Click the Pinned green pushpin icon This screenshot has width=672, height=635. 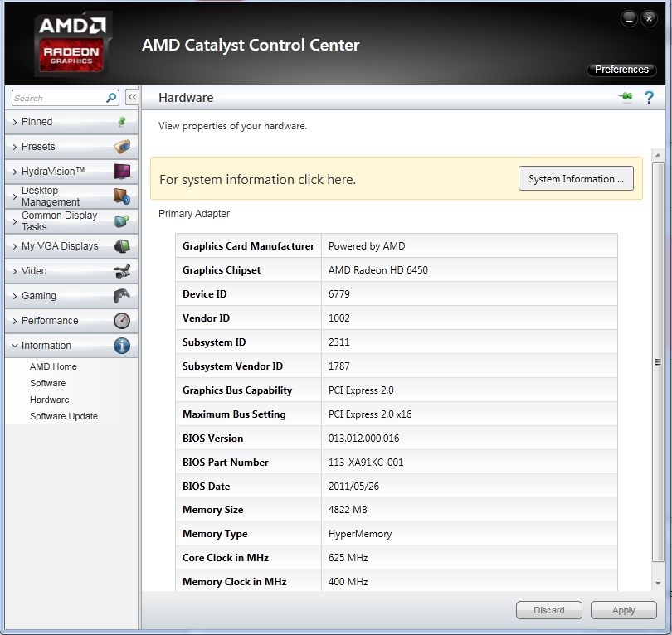[x=122, y=122]
